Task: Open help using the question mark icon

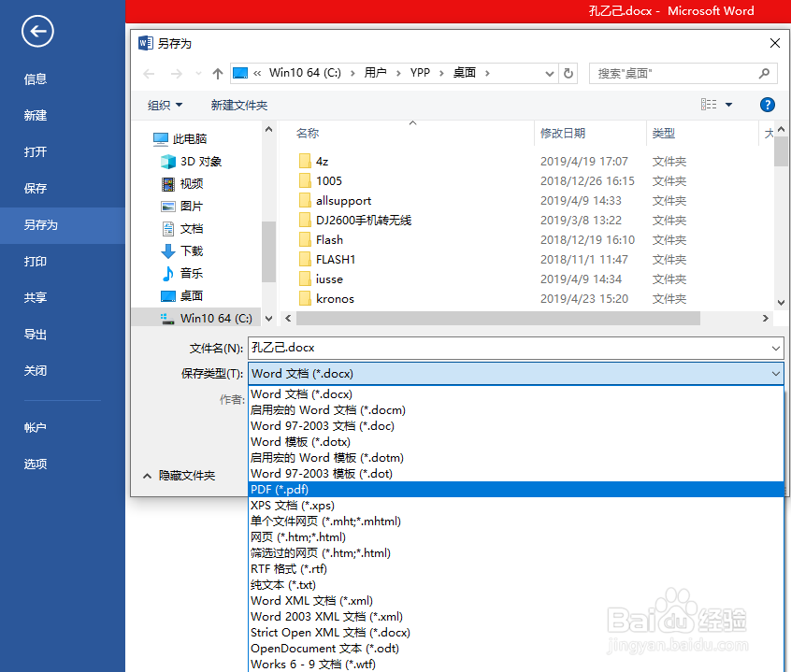Action: click(x=767, y=104)
